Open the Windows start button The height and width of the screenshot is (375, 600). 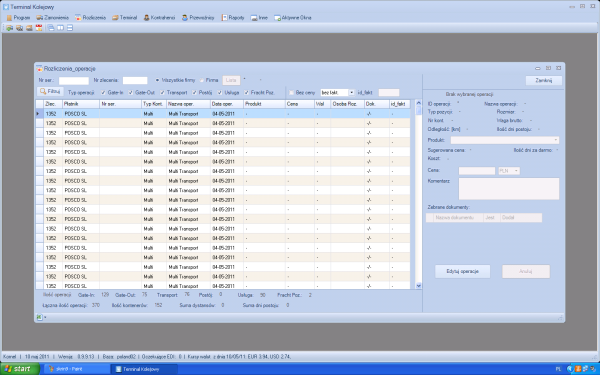click(20, 369)
